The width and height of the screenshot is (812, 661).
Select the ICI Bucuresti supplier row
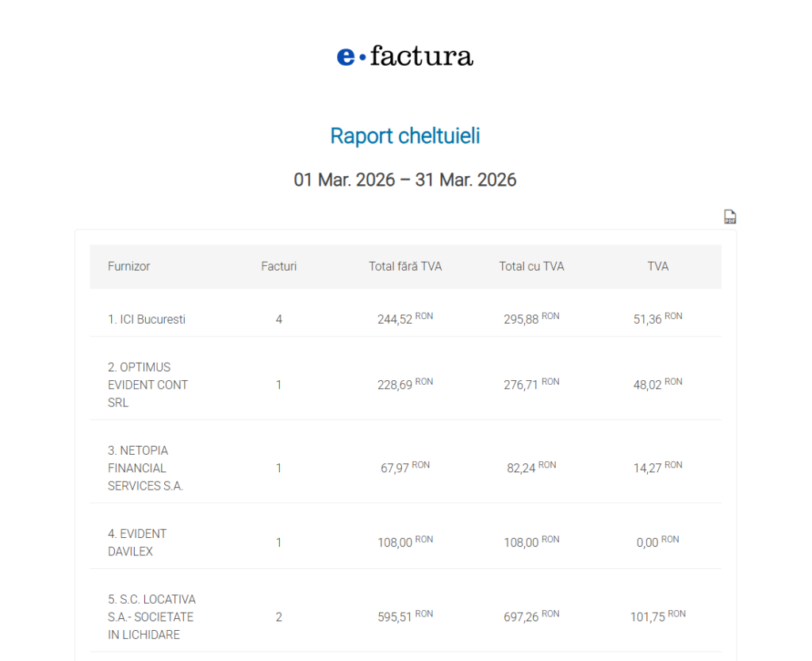click(x=147, y=320)
